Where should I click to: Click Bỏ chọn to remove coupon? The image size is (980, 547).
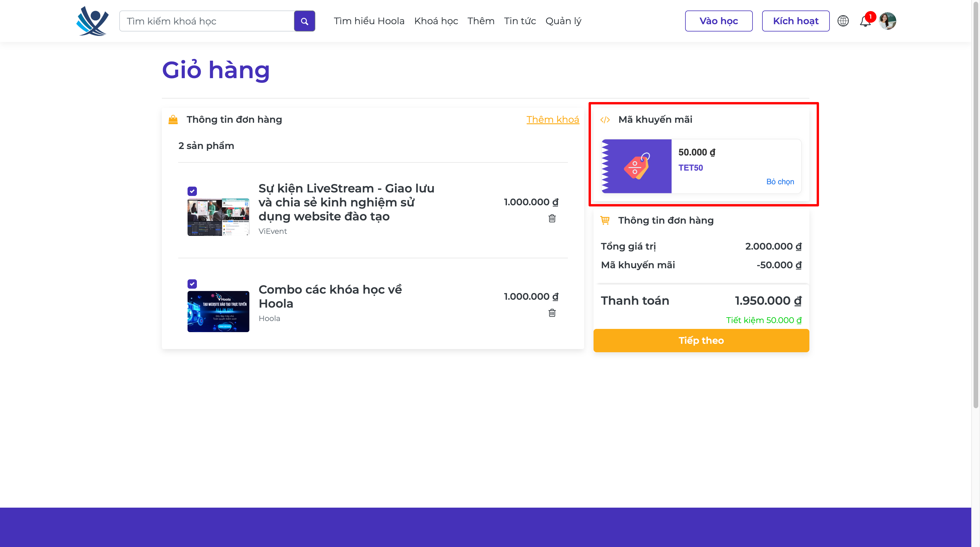tap(780, 182)
